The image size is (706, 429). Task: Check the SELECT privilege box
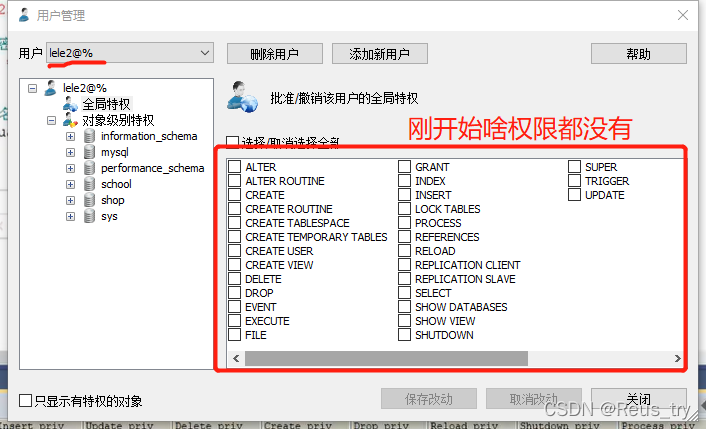[404, 293]
